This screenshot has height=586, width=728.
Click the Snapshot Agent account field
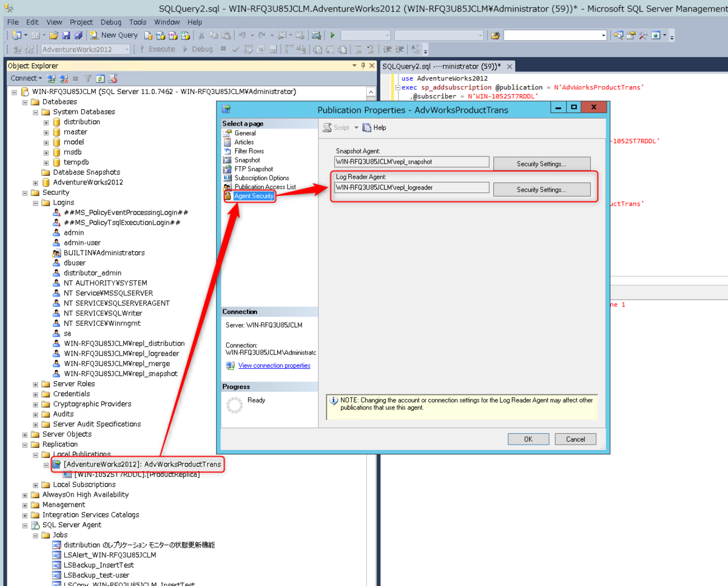tap(412, 162)
